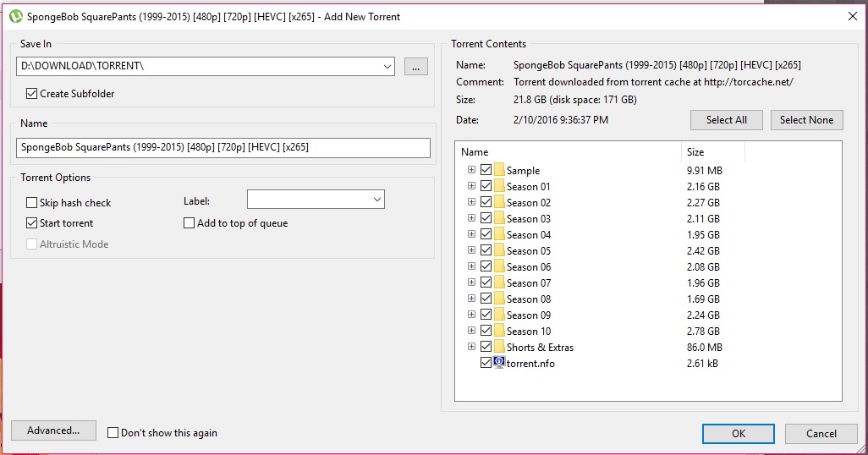Screen dimensions: 868x455
Task: Click the browse folder (...) button
Action: (x=415, y=67)
